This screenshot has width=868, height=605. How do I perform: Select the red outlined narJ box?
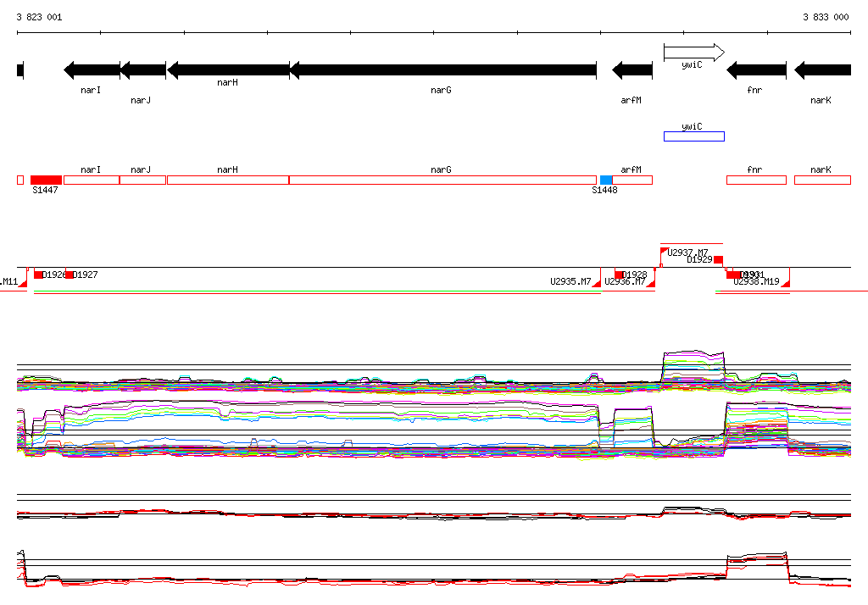(x=142, y=180)
